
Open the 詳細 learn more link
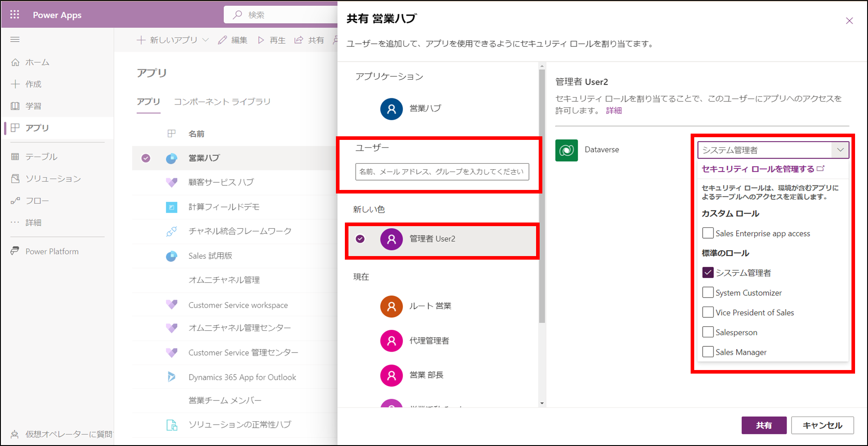click(x=614, y=110)
